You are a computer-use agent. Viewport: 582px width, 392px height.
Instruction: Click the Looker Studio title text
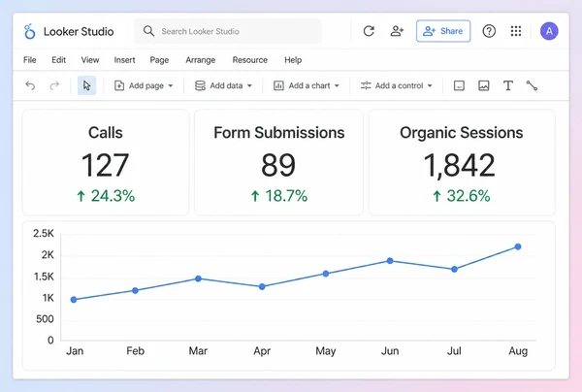click(79, 32)
